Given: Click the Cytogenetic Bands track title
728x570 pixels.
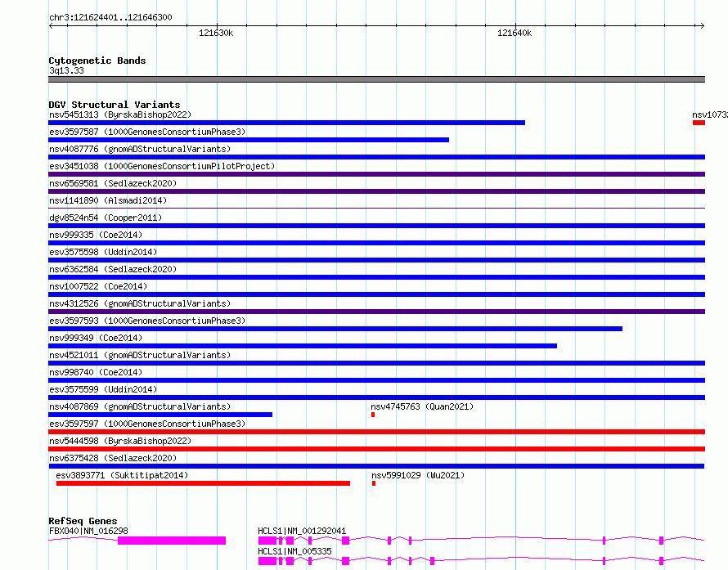Looking at the screenshot, I should coord(97,61).
